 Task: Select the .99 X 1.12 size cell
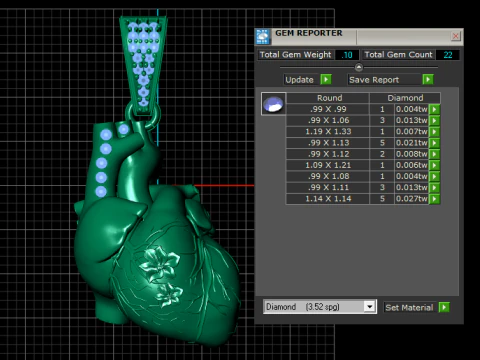[328, 154]
